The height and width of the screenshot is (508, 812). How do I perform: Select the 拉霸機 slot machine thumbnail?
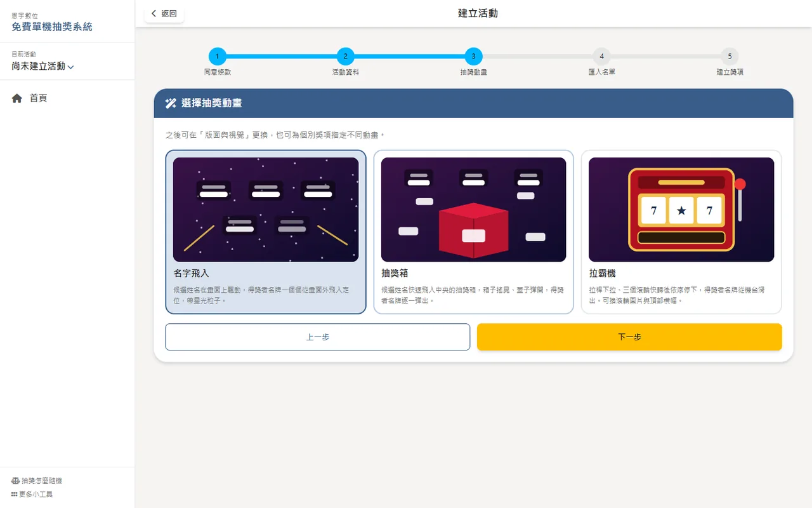click(x=681, y=210)
